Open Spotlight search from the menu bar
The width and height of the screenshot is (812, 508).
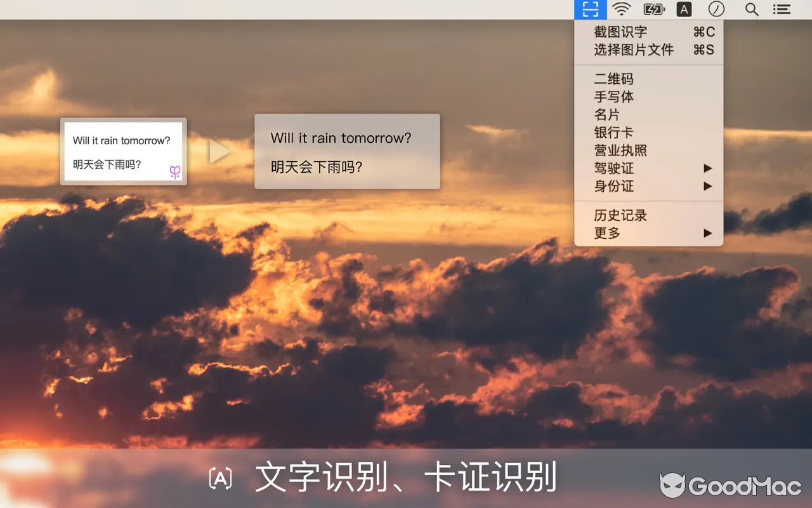[751, 10]
